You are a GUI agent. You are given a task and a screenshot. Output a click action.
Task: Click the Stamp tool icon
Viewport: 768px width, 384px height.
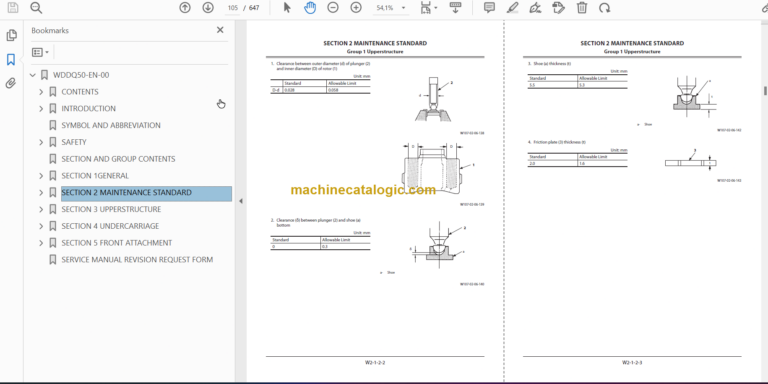558,7
